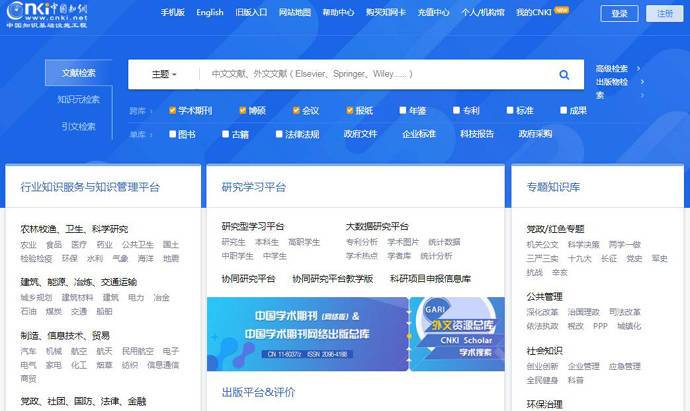Viewport: 690px width, 411px height.
Task: Open 旧版入口 in the top navigation
Action: click(251, 12)
